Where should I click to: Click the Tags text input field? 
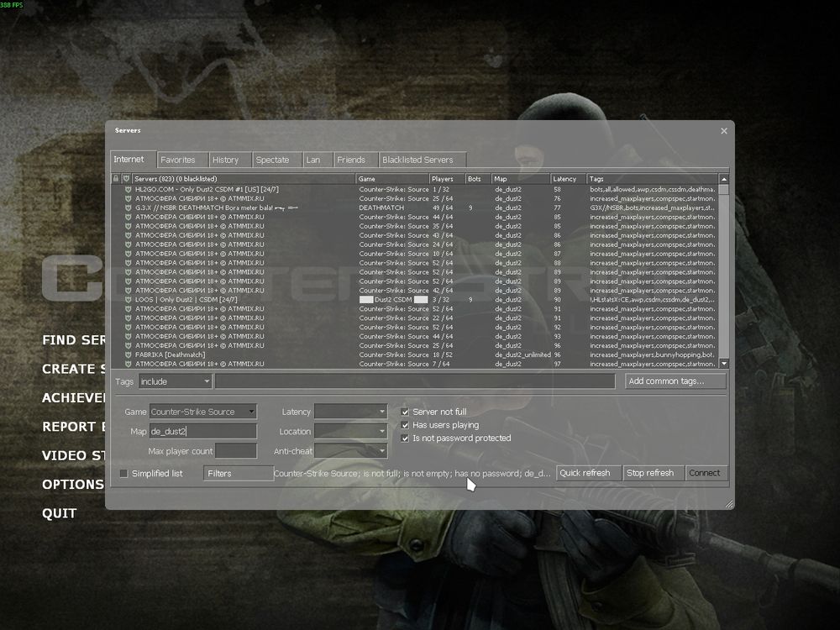(x=415, y=381)
